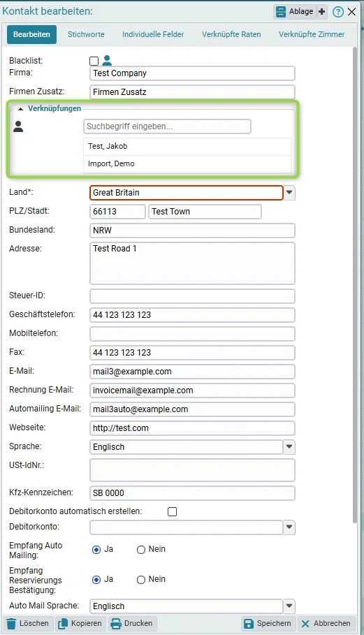
Task: Click E-Mail field mail3@example.com
Action: coord(192,372)
